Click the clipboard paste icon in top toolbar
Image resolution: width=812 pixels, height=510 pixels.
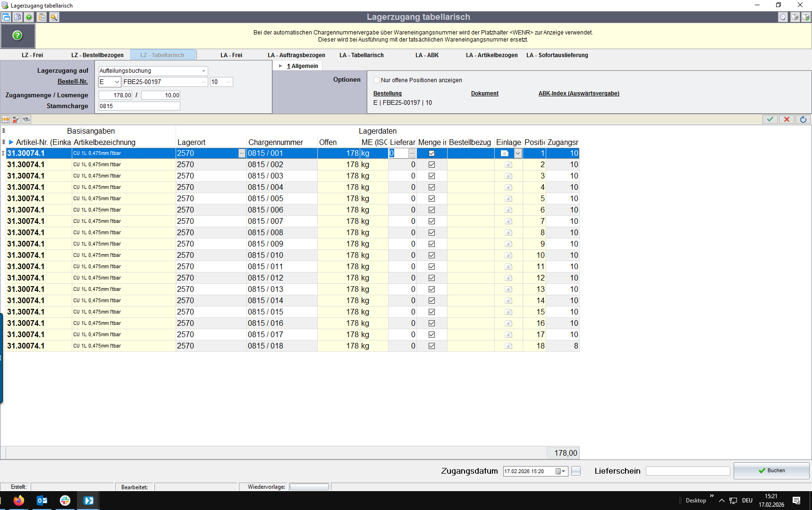[x=42, y=17]
